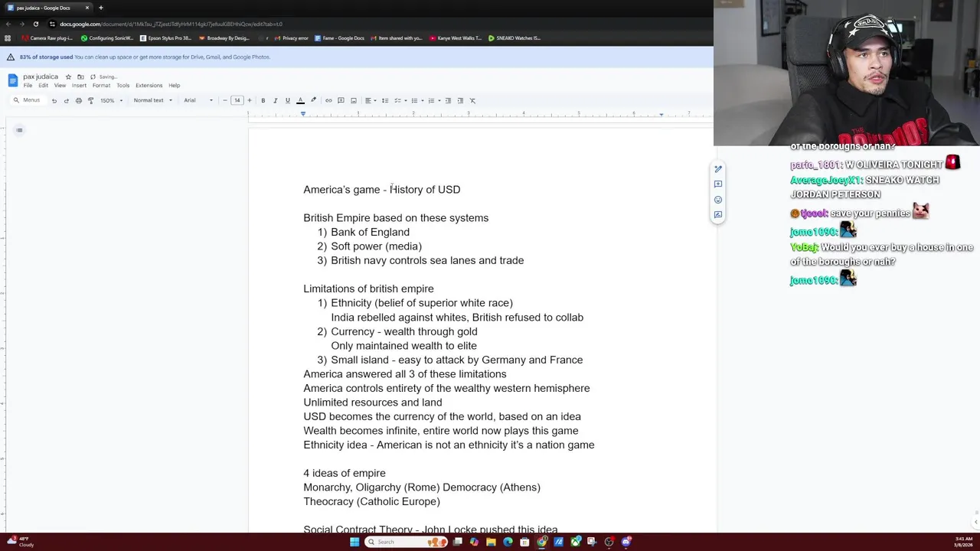The width and height of the screenshot is (980, 551).
Task: Open the SNEAKO Watches IS... bookmark
Action: (x=514, y=37)
